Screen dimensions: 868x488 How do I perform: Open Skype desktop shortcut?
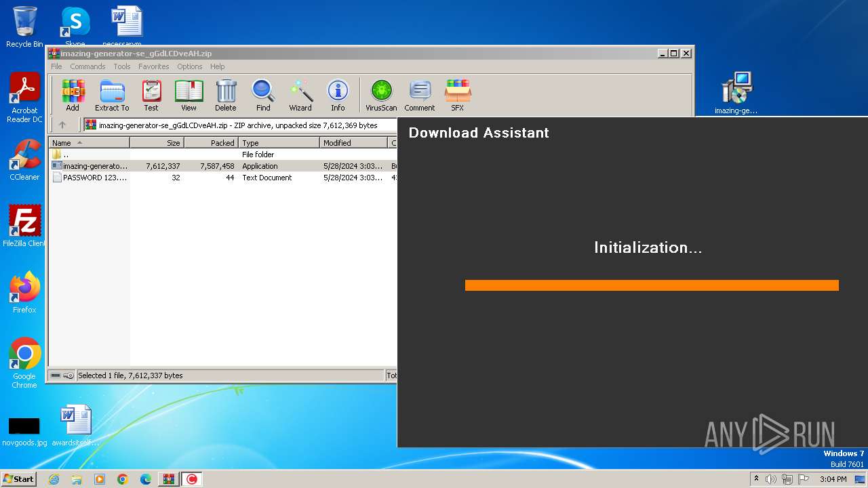click(75, 26)
